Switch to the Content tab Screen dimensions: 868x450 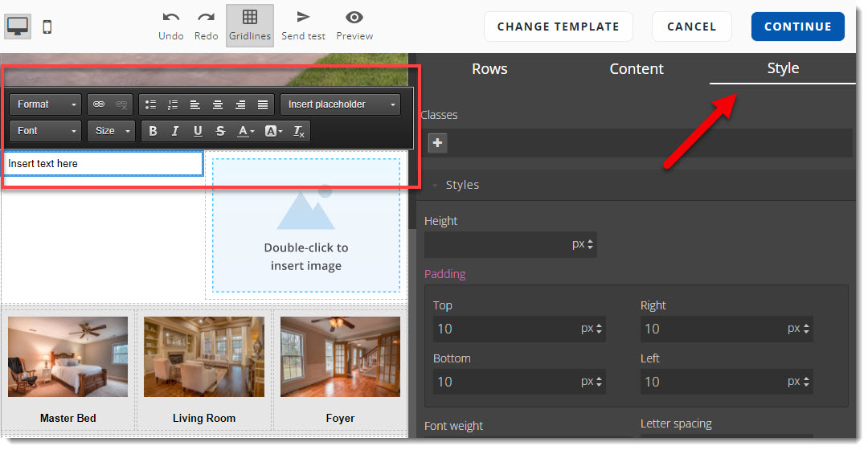tap(637, 69)
